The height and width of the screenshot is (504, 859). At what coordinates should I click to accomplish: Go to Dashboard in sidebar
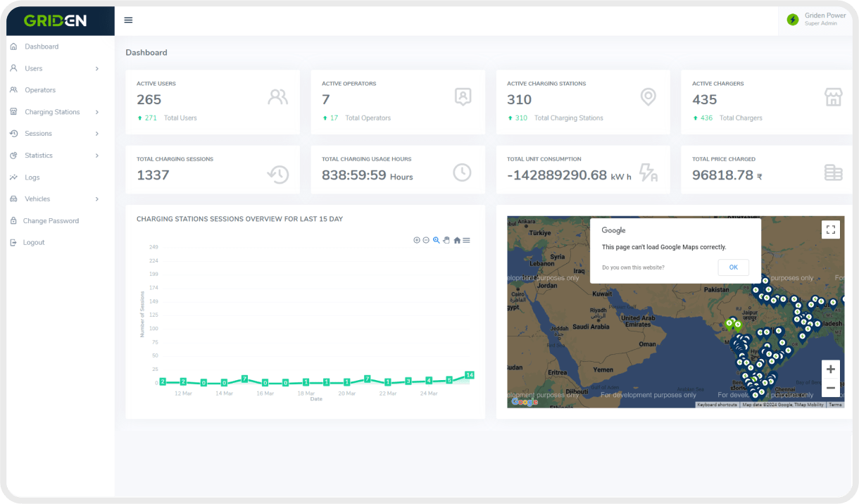[42, 46]
